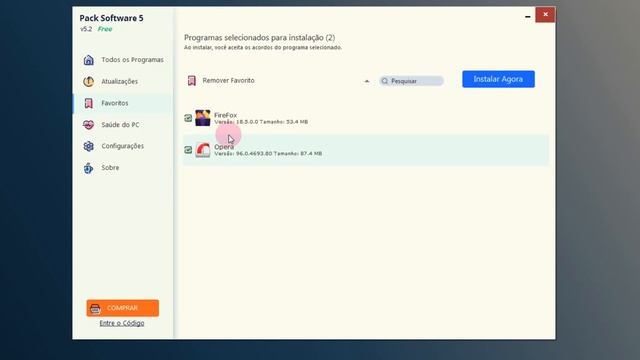Click the magnifier icon in search box
640x360 pixels.
tap(384, 81)
